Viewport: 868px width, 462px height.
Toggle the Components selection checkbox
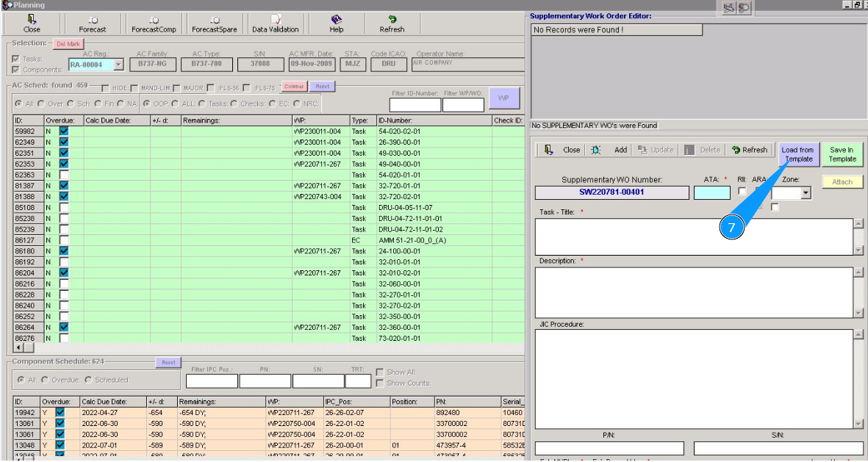15,70
